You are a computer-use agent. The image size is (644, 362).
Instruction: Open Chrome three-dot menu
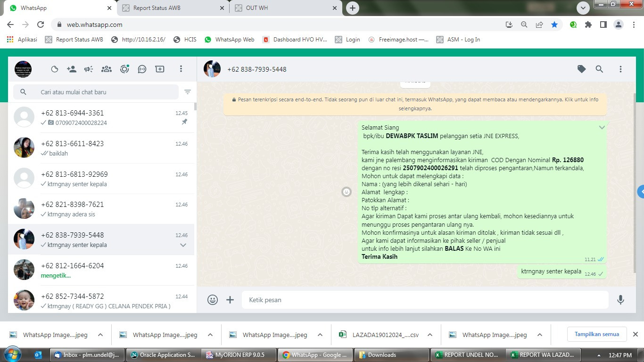pyautogui.click(x=634, y=25)
